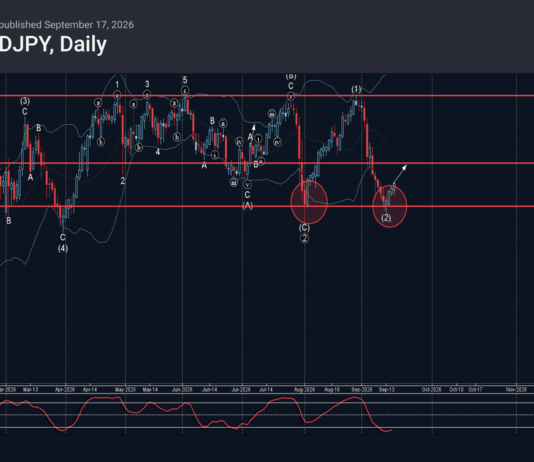Click the 'Aug-2026' date axis label
534x462 pixels.
(304, 389)
